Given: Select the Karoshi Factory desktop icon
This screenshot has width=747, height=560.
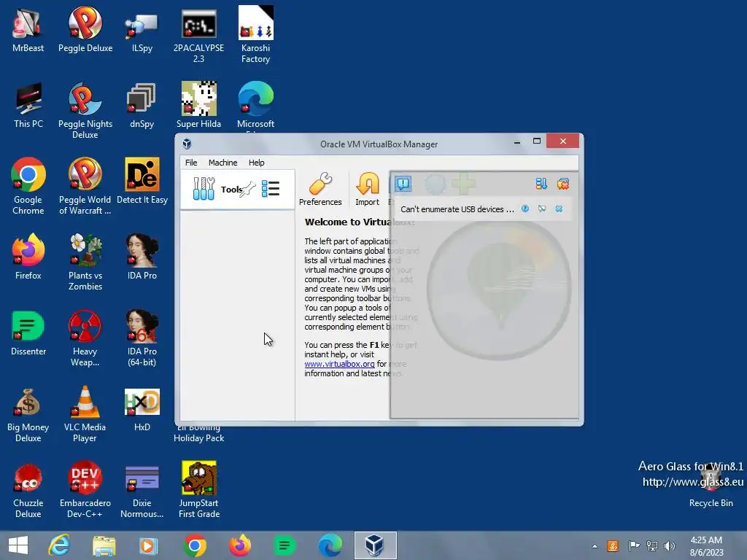Looking at the screenshot, I should coord(256,34).
